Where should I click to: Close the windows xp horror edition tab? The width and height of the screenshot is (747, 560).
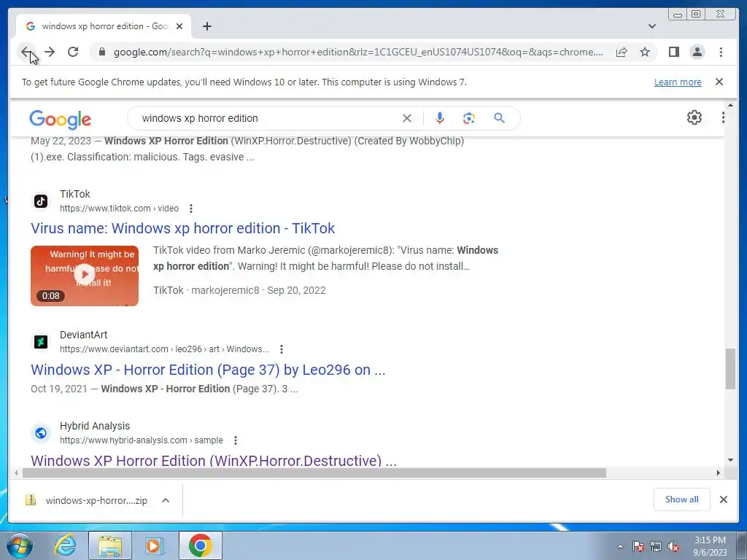pyautogui.click(x=179, y=26)
